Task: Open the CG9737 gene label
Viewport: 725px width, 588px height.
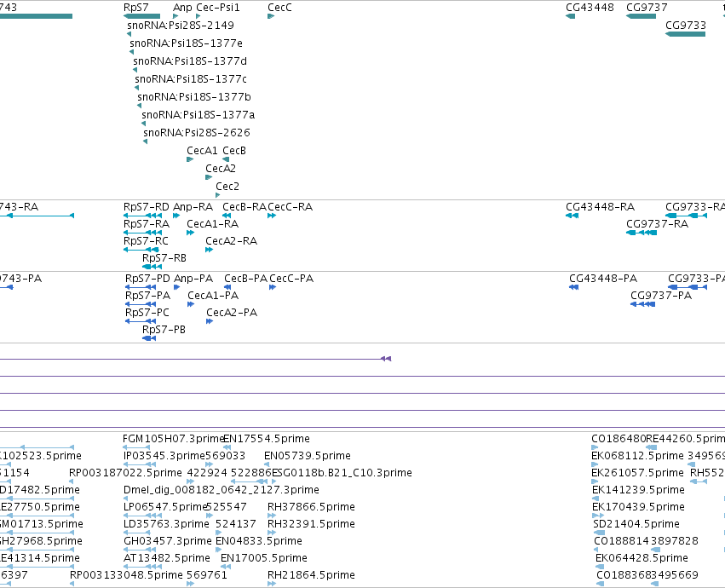Action: pos(647,8)
